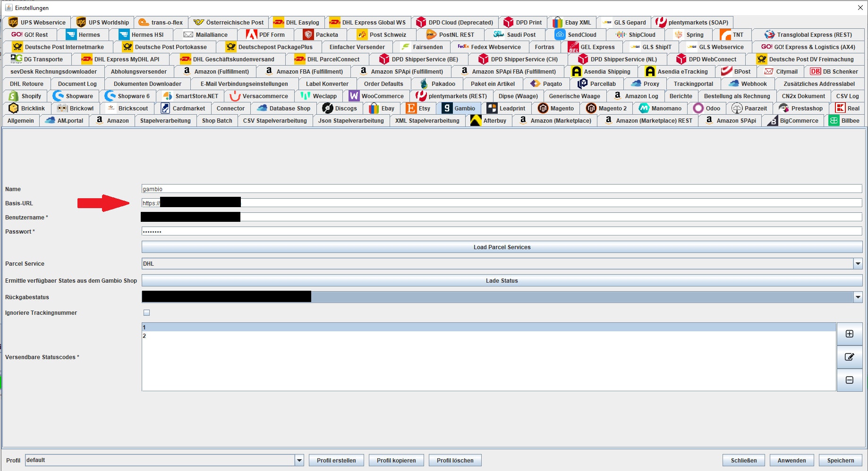Click the Lade Status button
This screenshot has height=471, width=868.
coord(502,280)
